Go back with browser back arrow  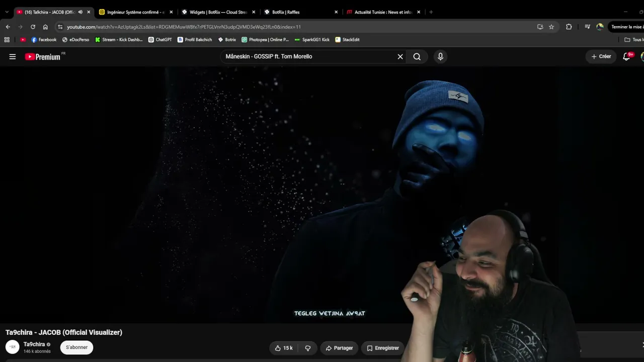8,27
